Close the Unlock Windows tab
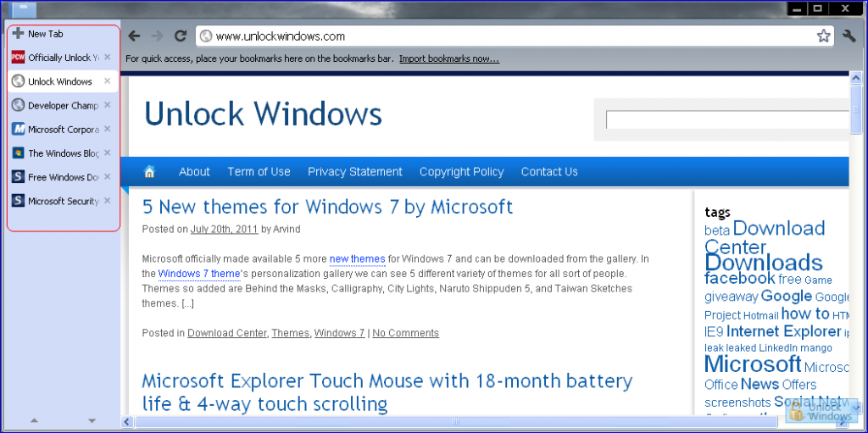Viewport: 868px width, 433px height. pos(108,80)
